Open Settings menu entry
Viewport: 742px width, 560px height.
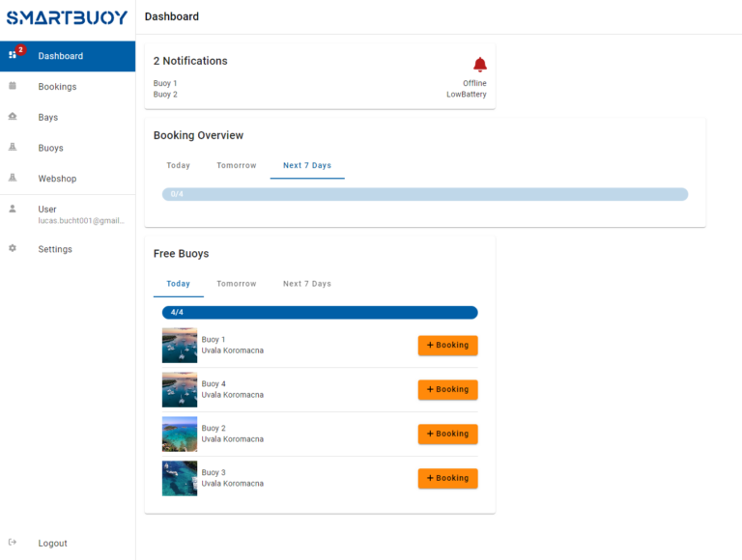(x=68, y=249)
